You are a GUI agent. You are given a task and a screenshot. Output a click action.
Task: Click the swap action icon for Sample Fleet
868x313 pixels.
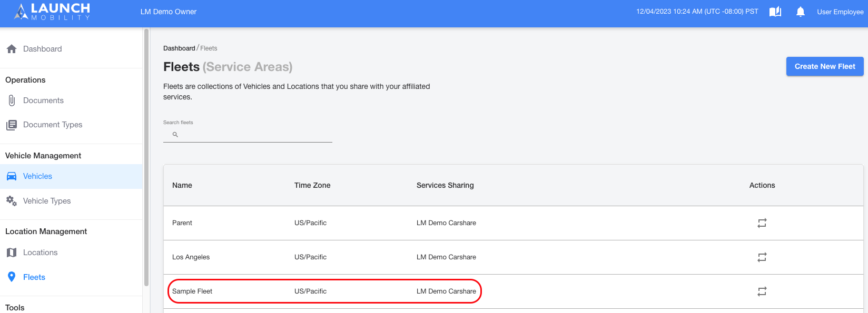[762, 291]
